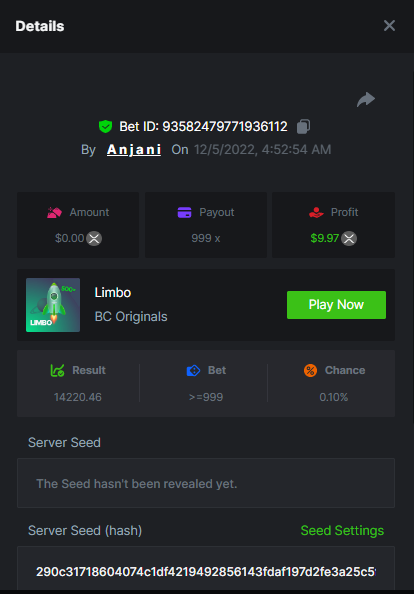Open Anjani's user profile
Image resolution: width=414 pixels, height=594 pixels.
click(x=134, y=150)
